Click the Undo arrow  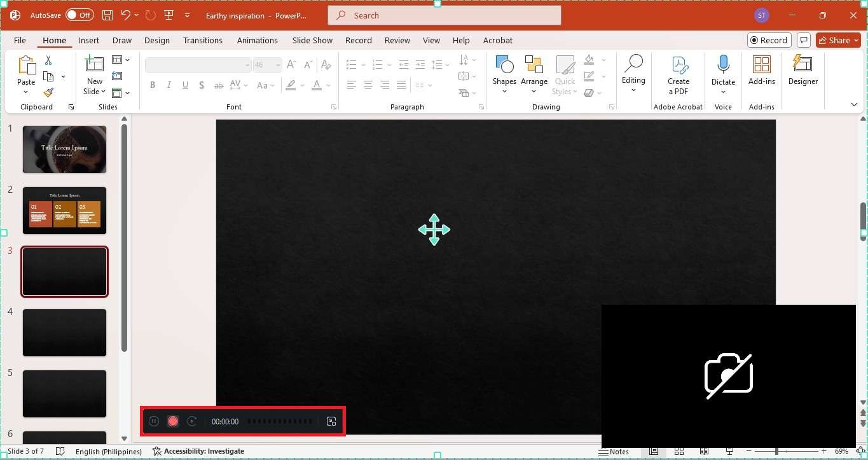(x=126, y=15)
